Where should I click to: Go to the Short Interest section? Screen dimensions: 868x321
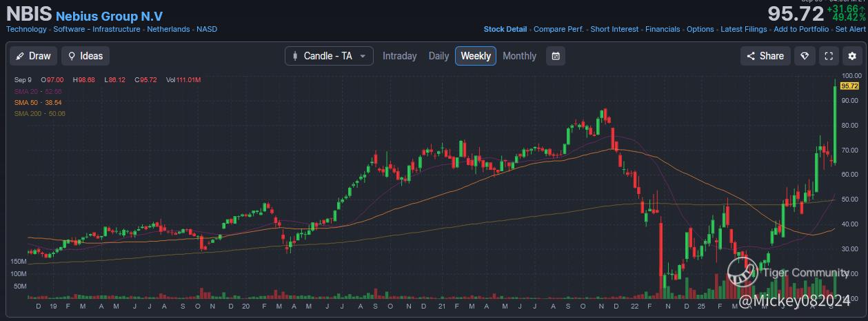pos(614,29)
